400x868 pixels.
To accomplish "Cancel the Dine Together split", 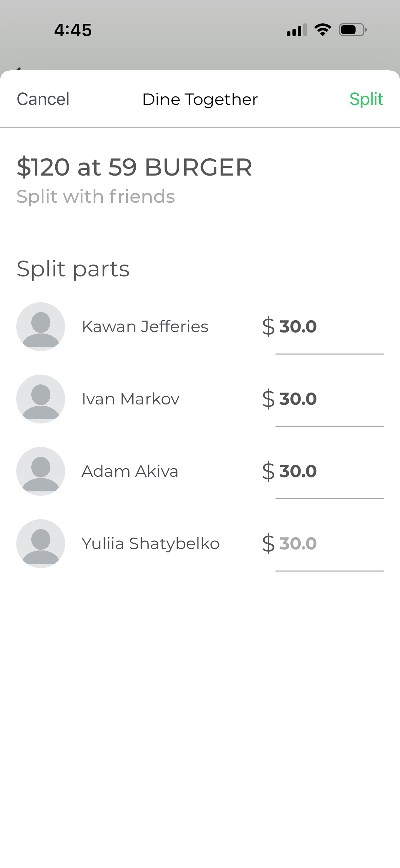I will click(x=43, y=99).
